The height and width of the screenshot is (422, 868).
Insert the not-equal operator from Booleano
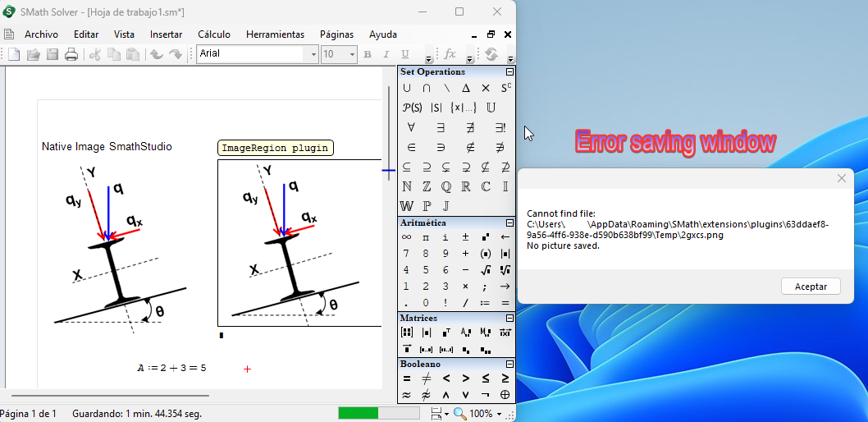click(427, 378)
